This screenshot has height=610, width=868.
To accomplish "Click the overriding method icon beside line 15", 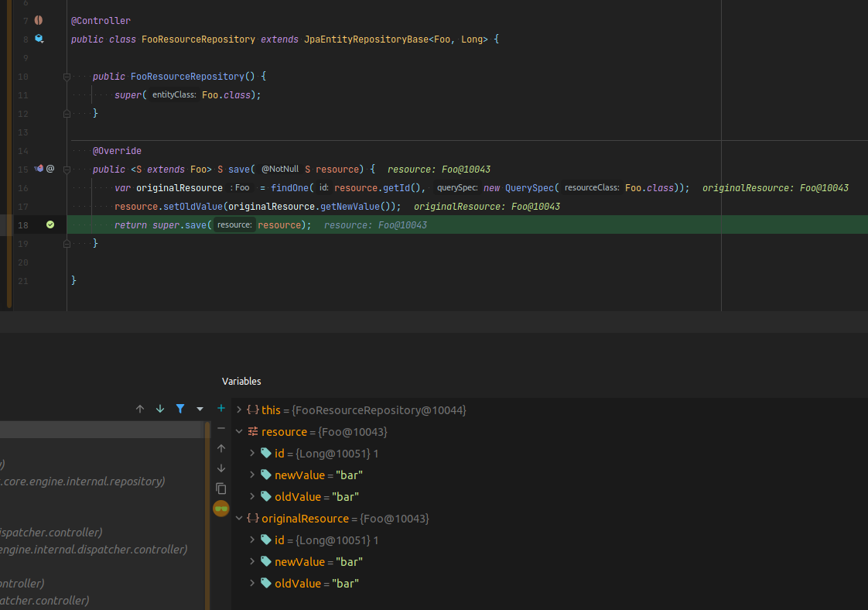I will click(37, 168).
